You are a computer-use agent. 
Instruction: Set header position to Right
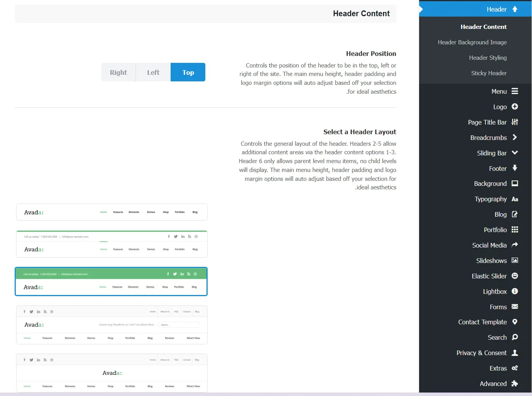click(x=119, y=72)
